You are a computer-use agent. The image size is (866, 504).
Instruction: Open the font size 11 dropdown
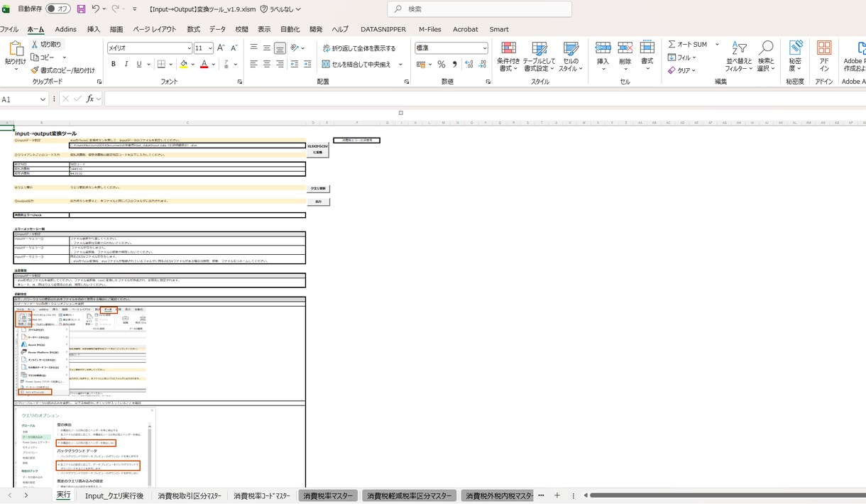tap(209, 48)
